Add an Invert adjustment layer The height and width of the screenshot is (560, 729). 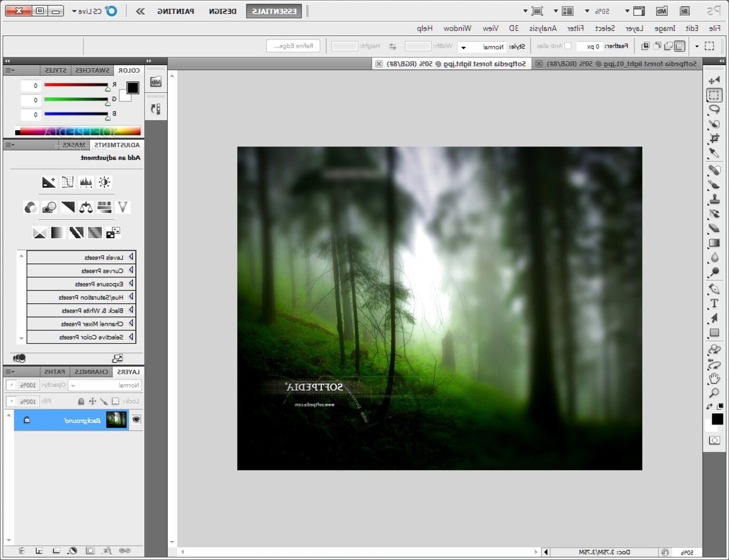pyautogui.click(x=113, y=233)
